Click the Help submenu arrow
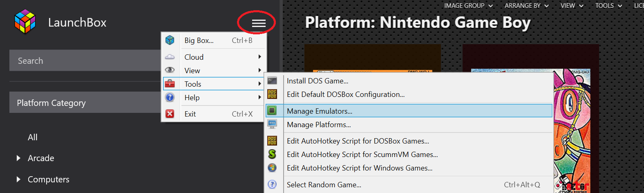The width and height of the screenshot is (644, 193). [259, 97]
